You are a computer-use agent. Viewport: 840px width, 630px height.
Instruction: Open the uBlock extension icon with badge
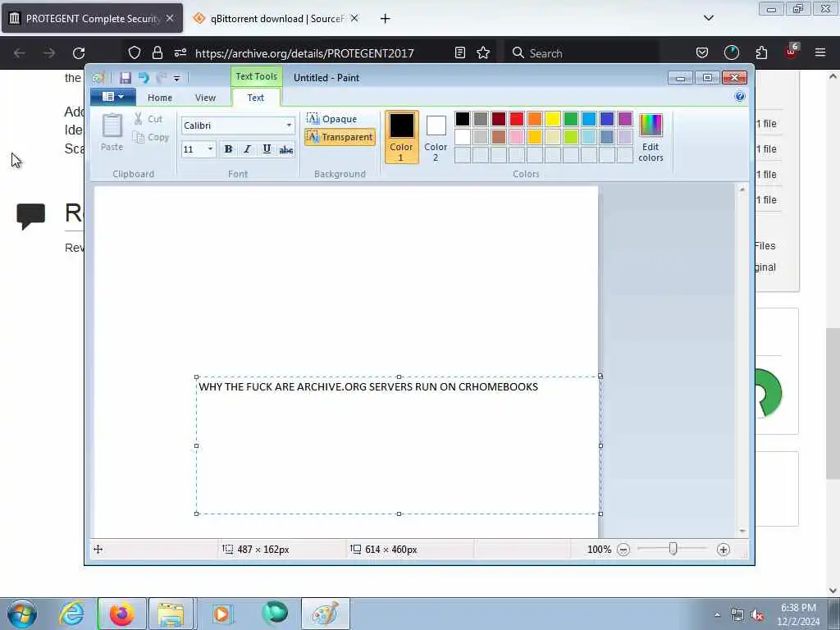[x=792, y=52]
